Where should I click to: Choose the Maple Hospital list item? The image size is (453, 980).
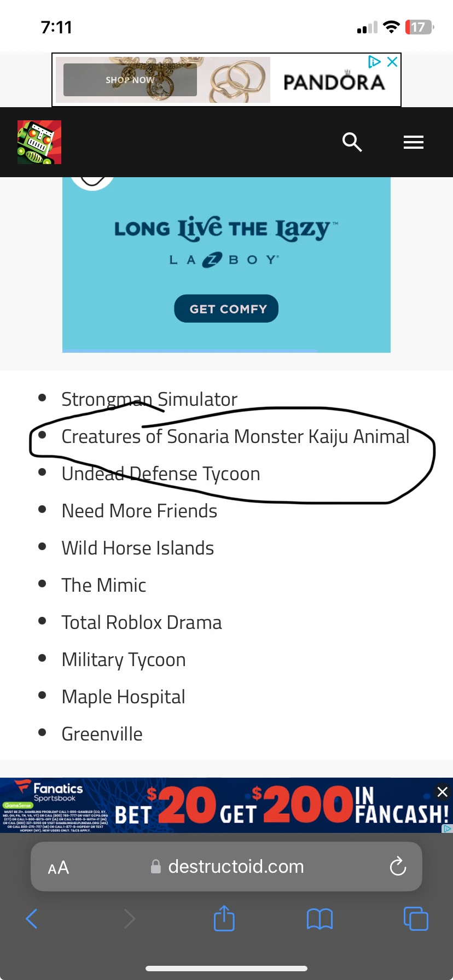point(123,697)
